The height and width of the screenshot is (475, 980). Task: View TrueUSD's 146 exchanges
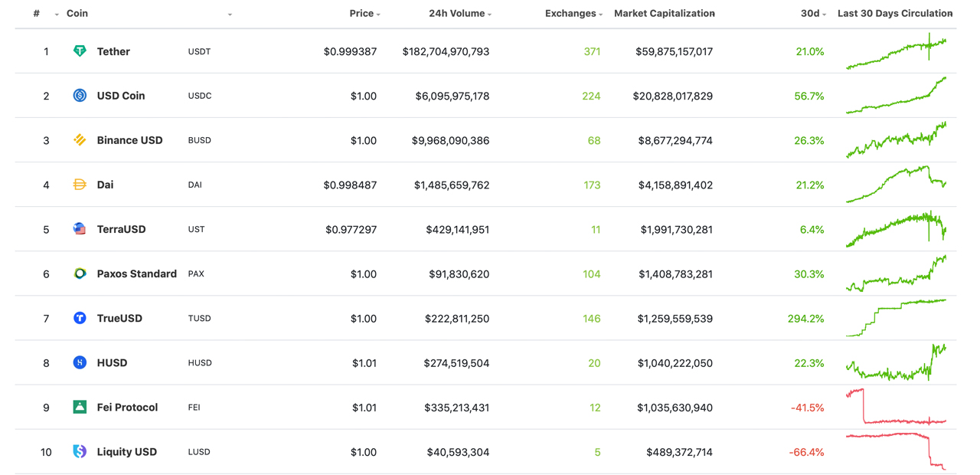[592, 318]
